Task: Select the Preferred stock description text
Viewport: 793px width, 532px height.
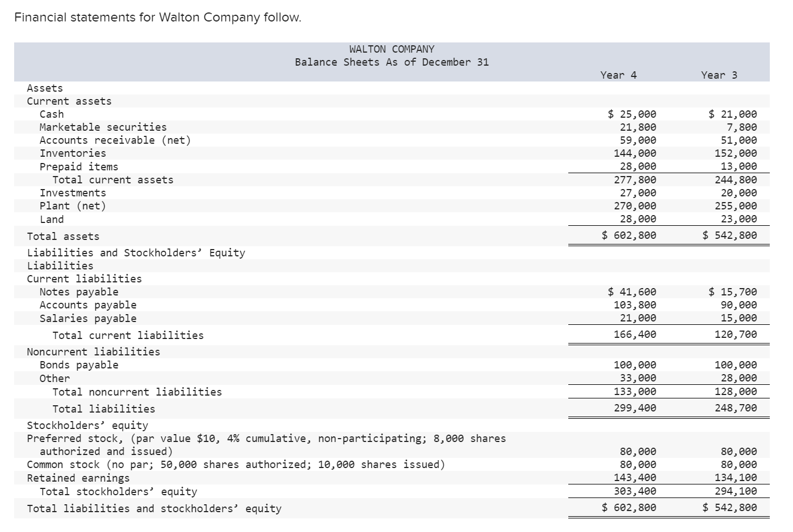Action: pos(266,438)
